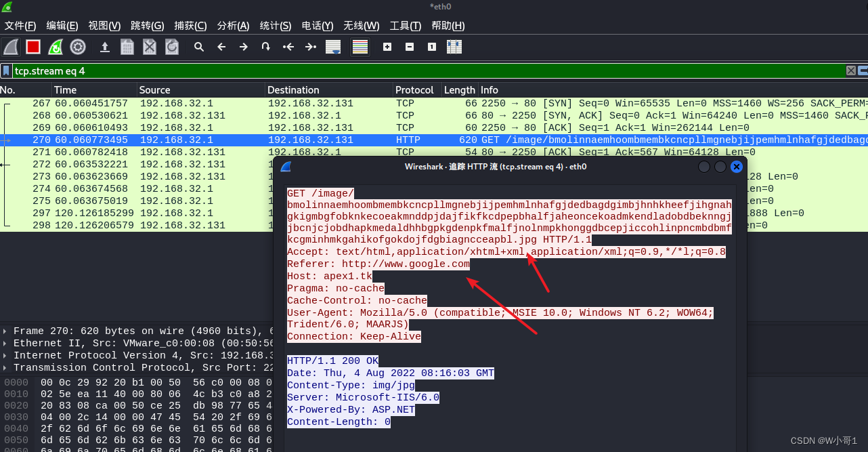This screenshot has width=868, height=452.
Task: Jump to the first packet
Action: point(288,47)
